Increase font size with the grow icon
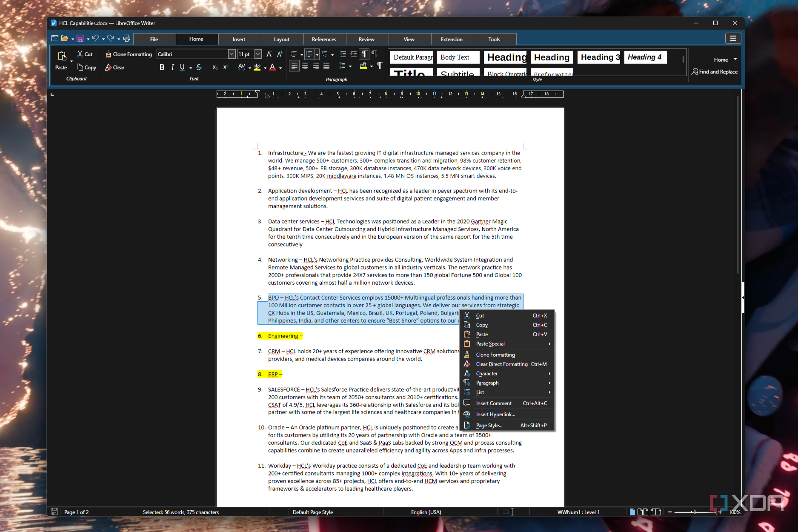Screen dimensions: 798x532 (x=269, y=54)
